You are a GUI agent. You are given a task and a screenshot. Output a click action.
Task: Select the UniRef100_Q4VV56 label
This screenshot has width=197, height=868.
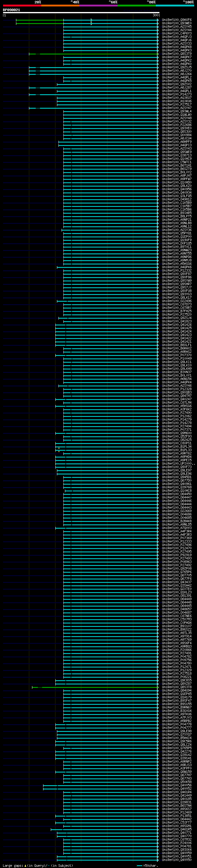(176, 785)
